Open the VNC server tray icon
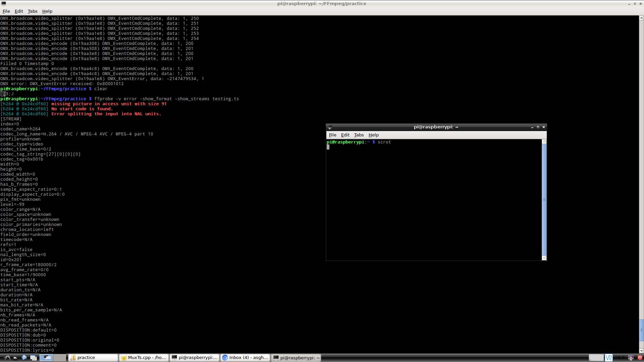Screen dimensions: 644x362 point(608,358)
